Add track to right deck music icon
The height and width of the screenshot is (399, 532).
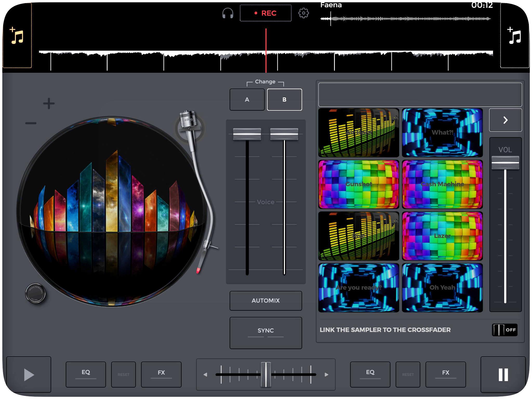click(515, 36)
